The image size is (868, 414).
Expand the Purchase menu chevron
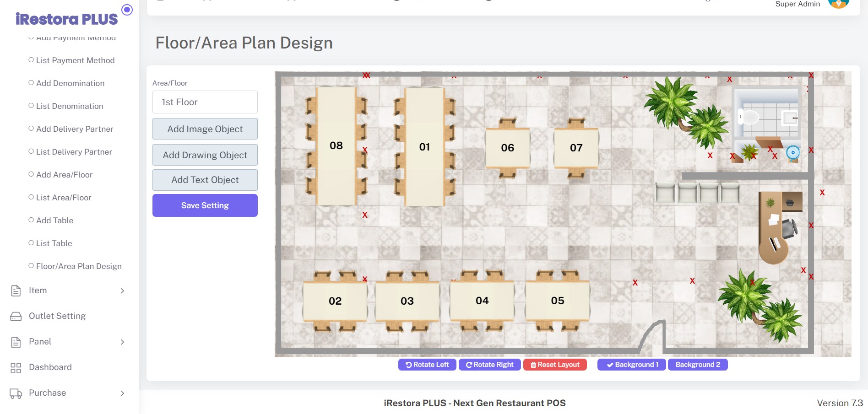[122, 393]
